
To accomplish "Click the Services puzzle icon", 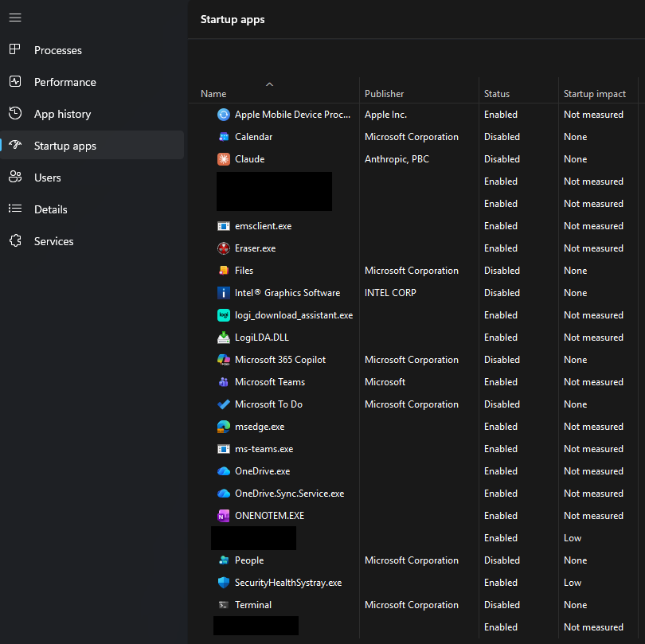I will [x=15, y=240].
